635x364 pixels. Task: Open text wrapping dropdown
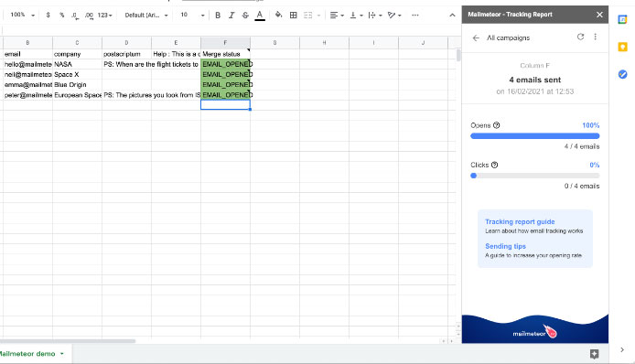point(375,15)
